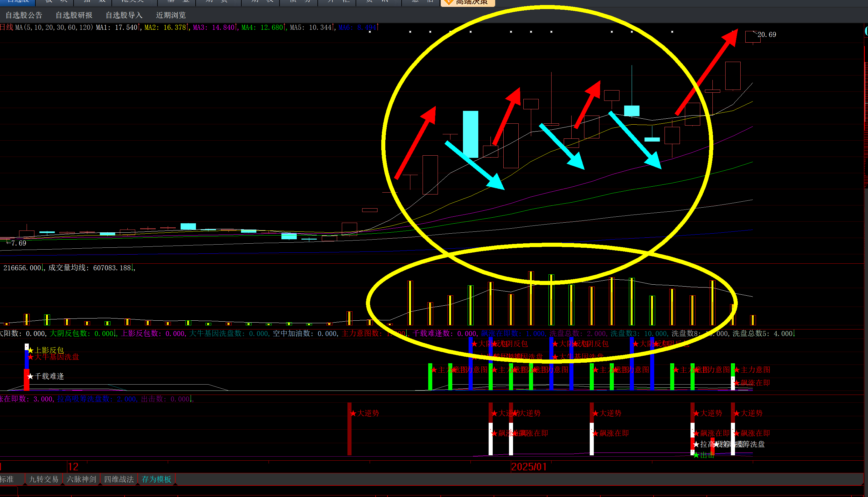Image resolution: width=868 pixels, height=497 pixels.
Task: Click the green 出击 star marker
Action: click(x=696, y=455)
